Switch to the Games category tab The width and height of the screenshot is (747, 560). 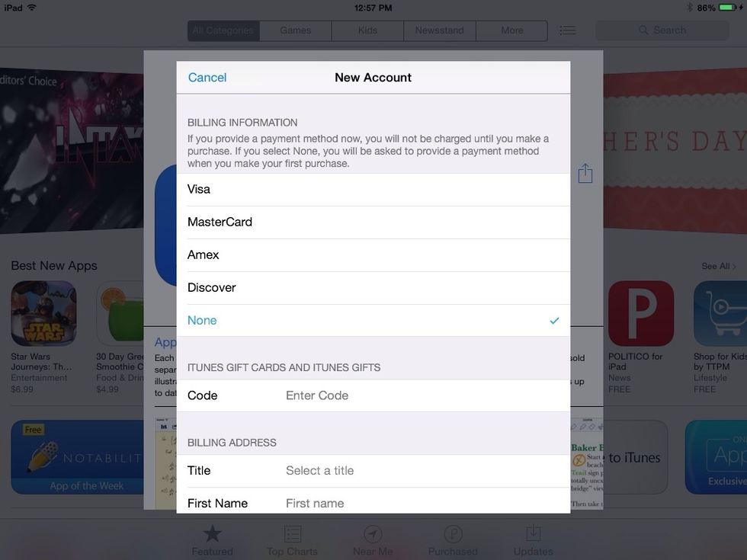click(295, 30)
